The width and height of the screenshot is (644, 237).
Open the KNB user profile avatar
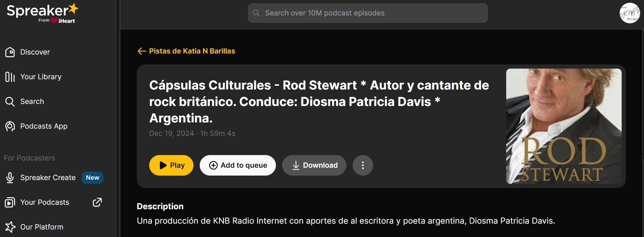pos(630,13)
